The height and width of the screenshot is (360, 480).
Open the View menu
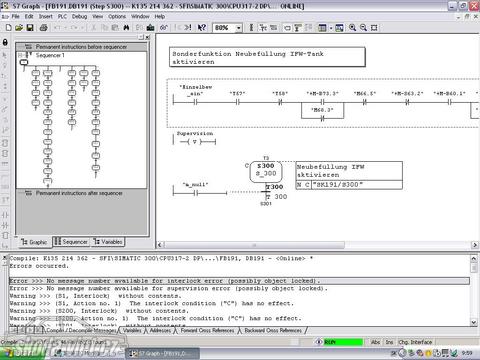point(98,16)
